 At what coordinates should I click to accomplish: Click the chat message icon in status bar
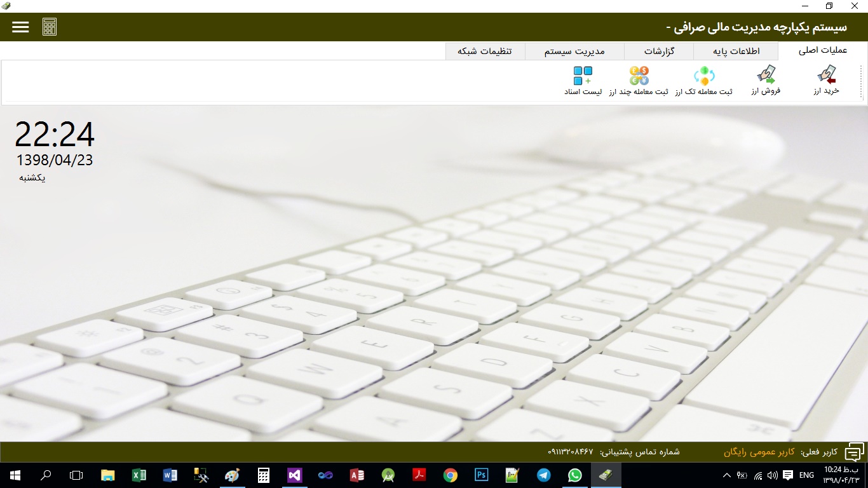854,452
